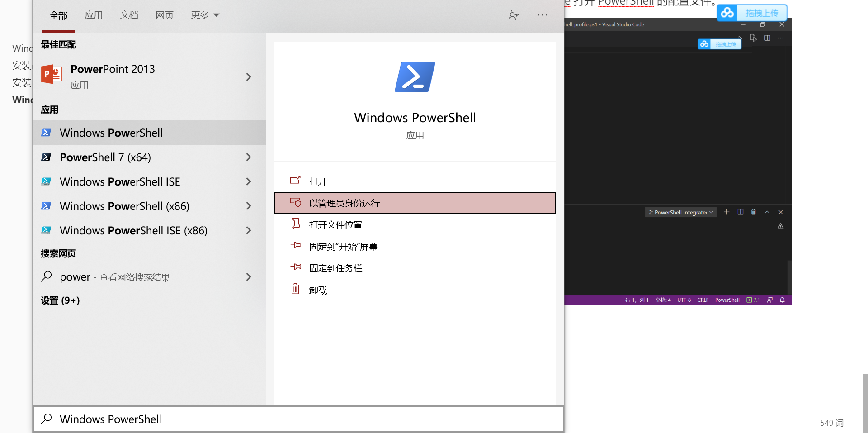This screenshot has width=868, height=433.
Task: Expand the PowerPoint 2013 result chevron
Action: (x=248, y=77)
